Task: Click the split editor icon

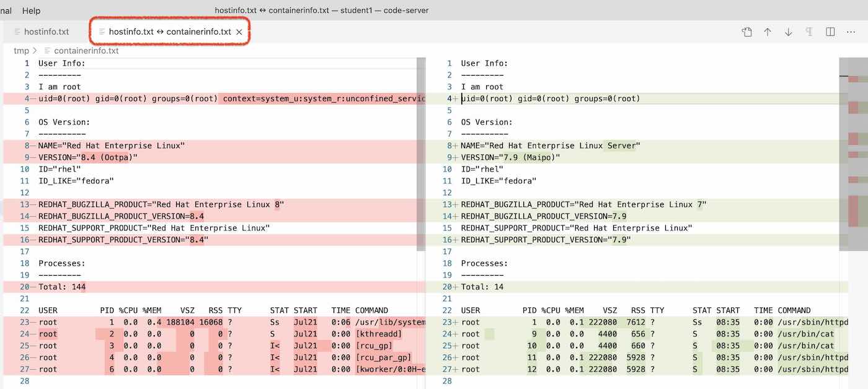Action: point(830,32)
